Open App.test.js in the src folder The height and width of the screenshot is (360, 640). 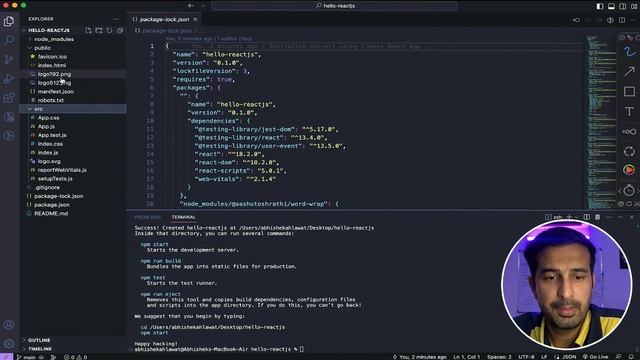coord(52,135)
